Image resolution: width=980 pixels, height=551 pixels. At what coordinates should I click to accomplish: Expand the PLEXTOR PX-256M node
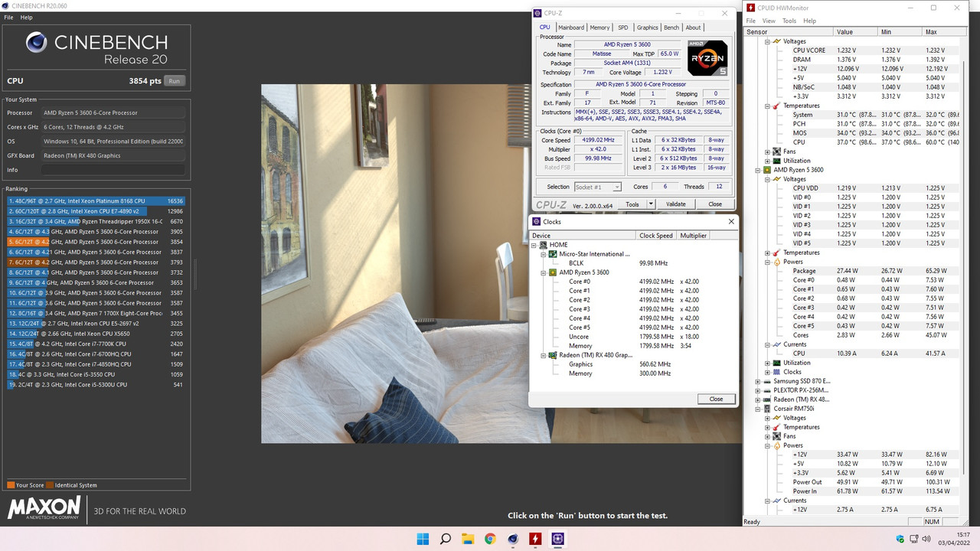click(x=758, y=390)
